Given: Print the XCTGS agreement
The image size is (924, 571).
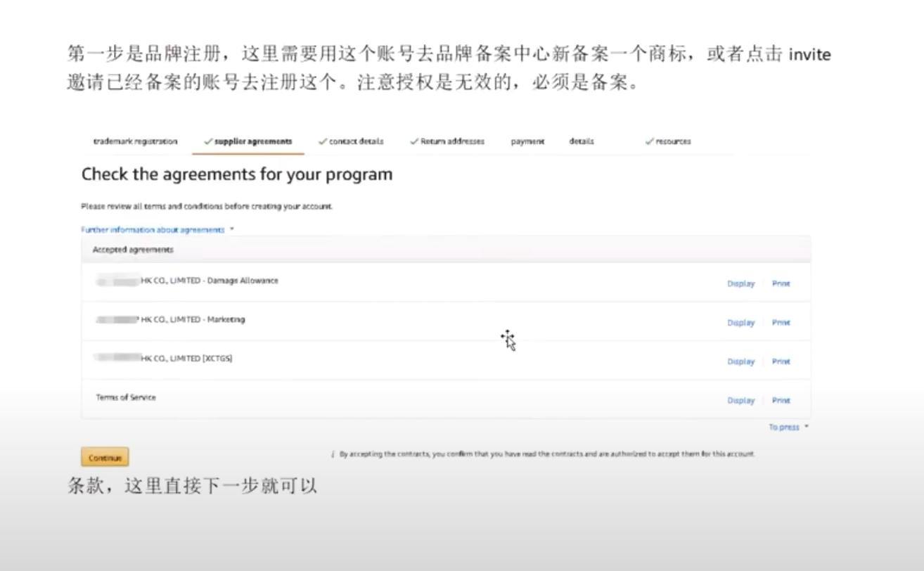Looking at the screenshot, I should coord(781,361).
